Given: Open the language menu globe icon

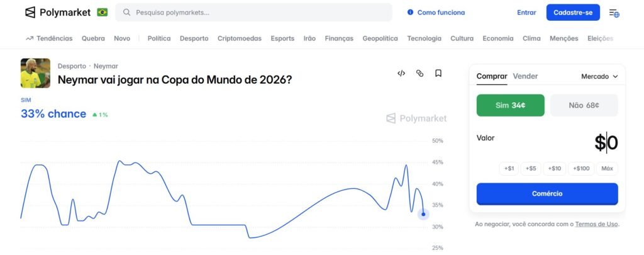Looking at the screenshot, I should point(614,13).
